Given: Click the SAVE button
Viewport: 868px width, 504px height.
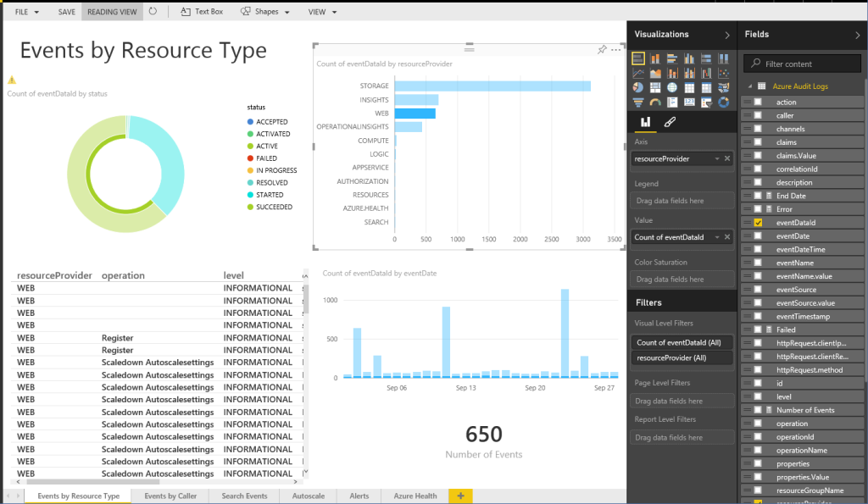Looking at the screenshot, I should tap(67, 12).
